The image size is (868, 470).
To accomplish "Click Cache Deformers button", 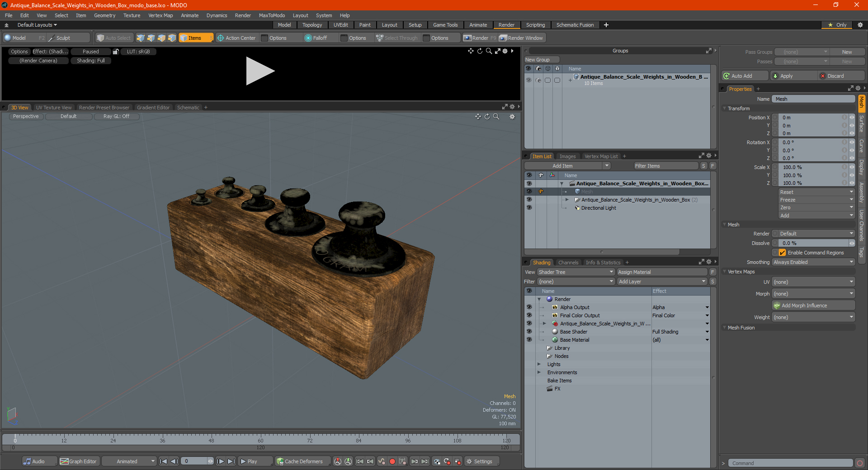I will tap(302, 461).
